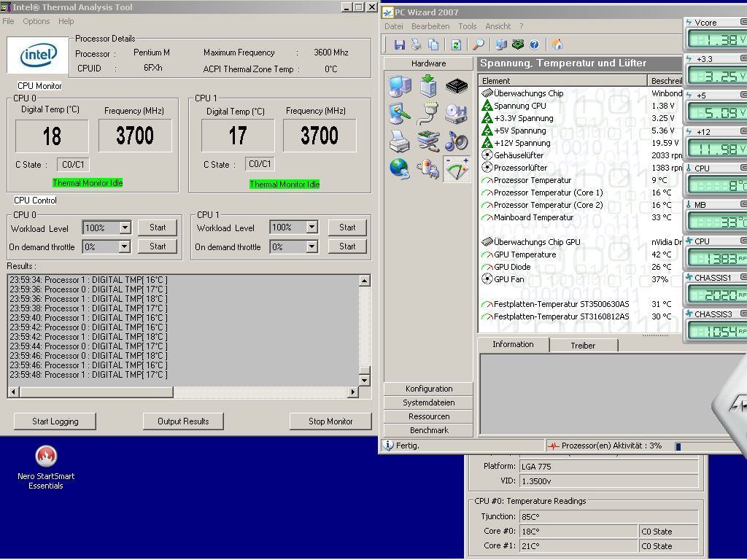Open the disc drives icon
747x560 pixels.
457,114
